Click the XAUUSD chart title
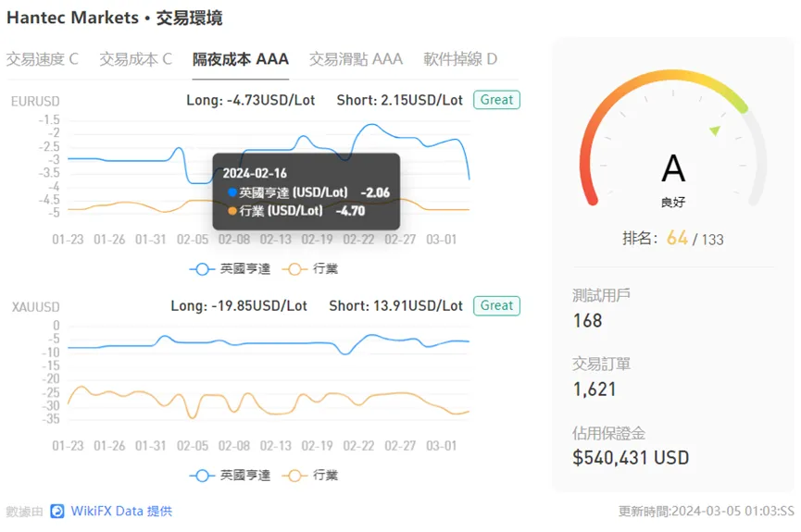This screenshot has width=801, height=532. 36,307
